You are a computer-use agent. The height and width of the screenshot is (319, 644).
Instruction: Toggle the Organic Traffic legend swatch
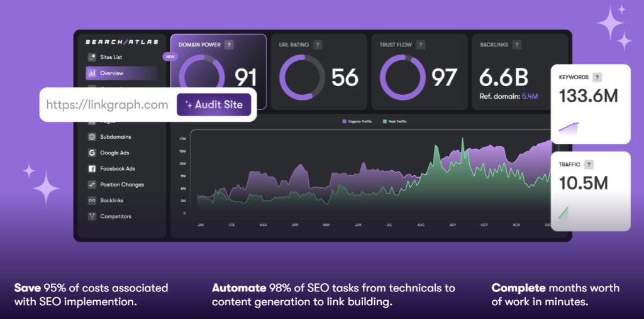(x=344, y=121)
